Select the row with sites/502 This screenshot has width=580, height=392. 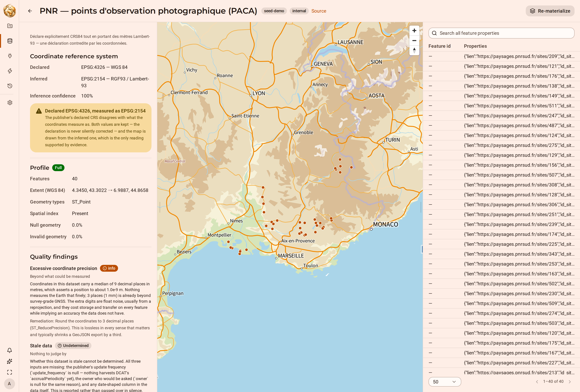pyautogui.click(x=501, y=284)
